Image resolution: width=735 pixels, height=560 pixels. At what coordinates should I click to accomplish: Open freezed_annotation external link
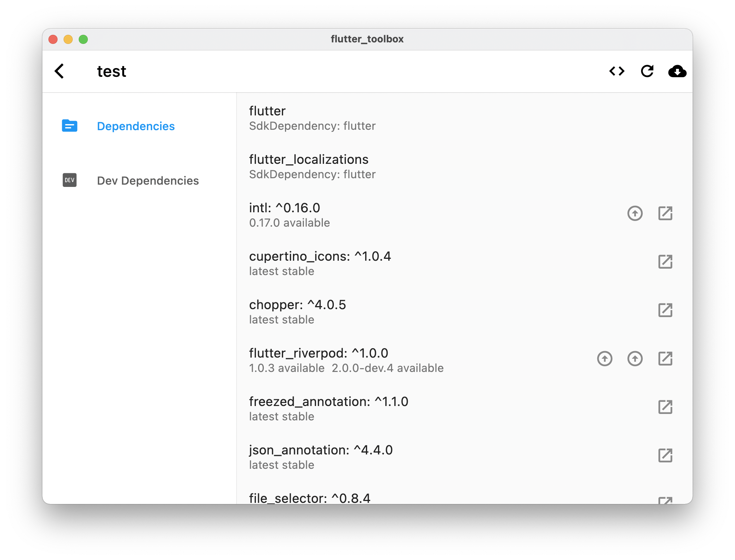[x=665, y=407]
